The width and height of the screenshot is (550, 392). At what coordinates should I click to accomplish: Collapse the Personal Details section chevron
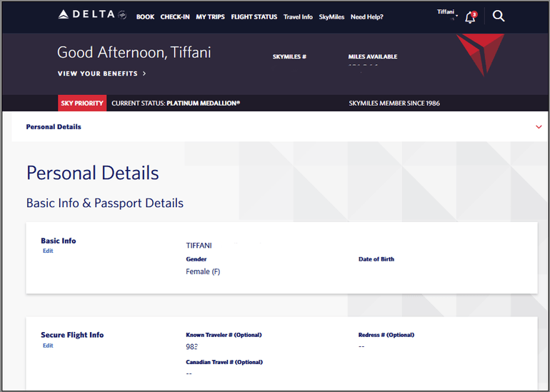pos(539,127)
